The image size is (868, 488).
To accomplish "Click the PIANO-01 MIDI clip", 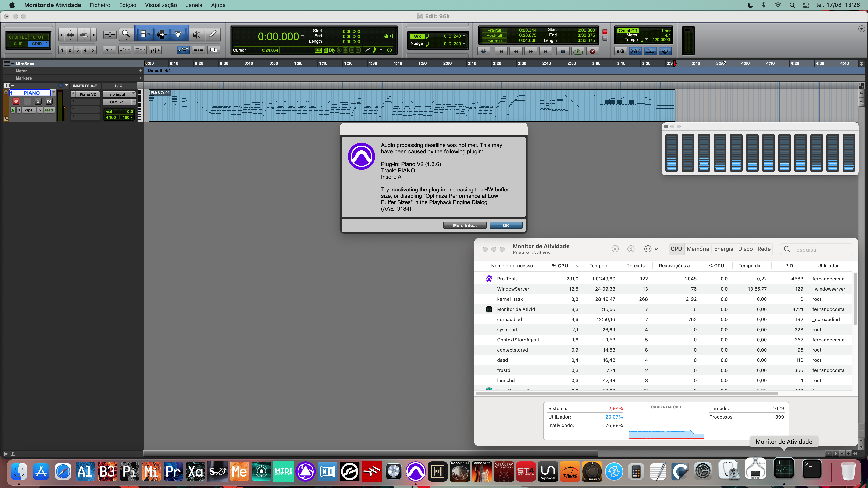I will coord(412,105).
